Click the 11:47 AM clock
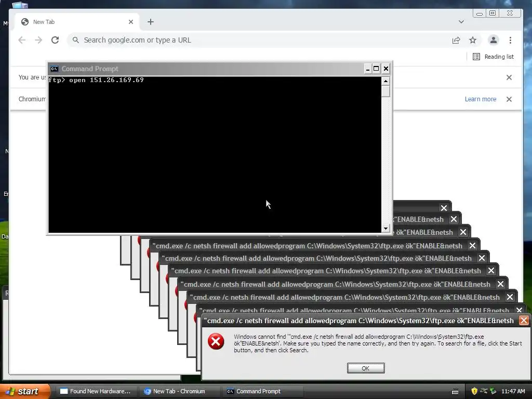The width and height of the screenshot is (532, 399). pos(513,391)
